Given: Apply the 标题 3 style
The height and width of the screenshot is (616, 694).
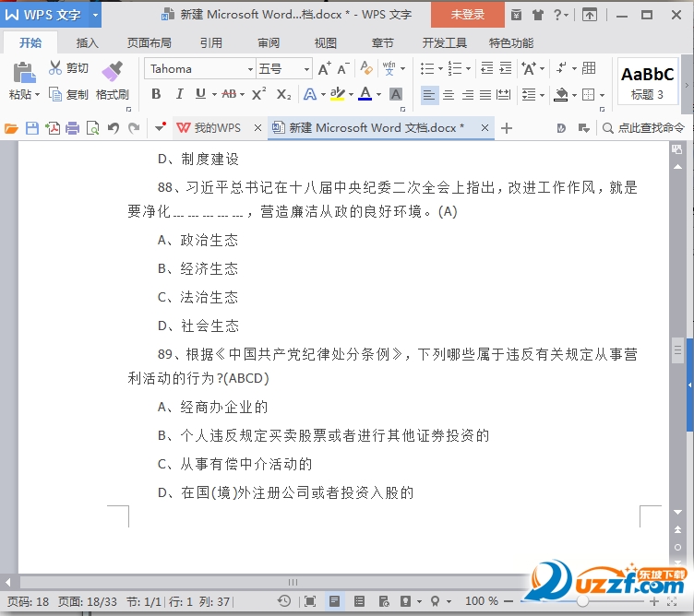Looking at the screenshot, I should [x=647, y=81].
